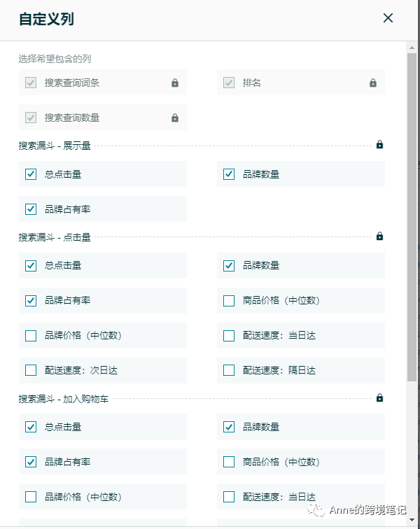The image size is (420, 529).
Task: Click the locked 搜索查询词条 checkbox
Action: pyautogui.click(x=31, y=83)
